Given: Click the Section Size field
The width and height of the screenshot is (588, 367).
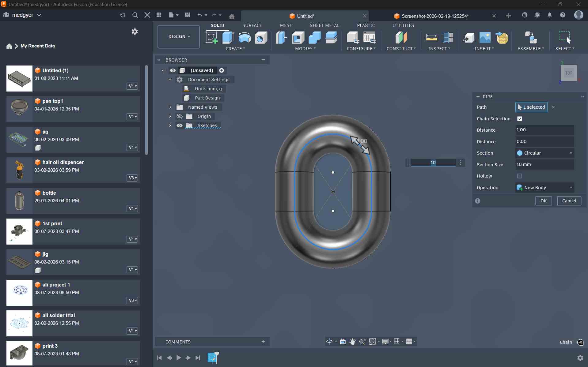Looking at the screenshot, I should click(545, 164).
